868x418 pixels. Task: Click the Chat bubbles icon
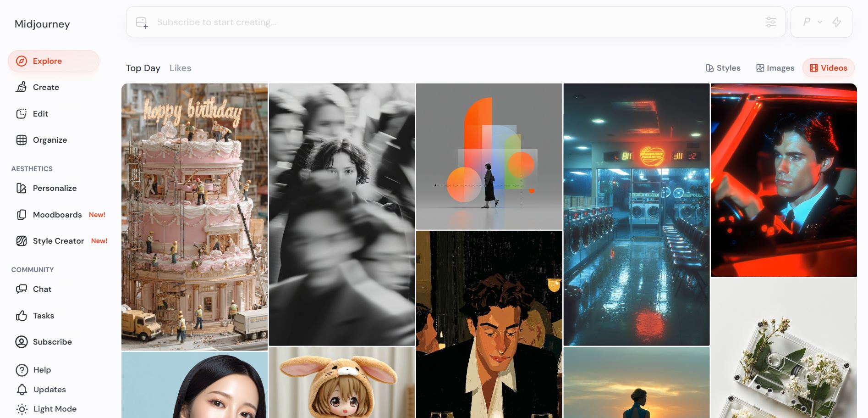pyautogui.click(x=22, y=289)
